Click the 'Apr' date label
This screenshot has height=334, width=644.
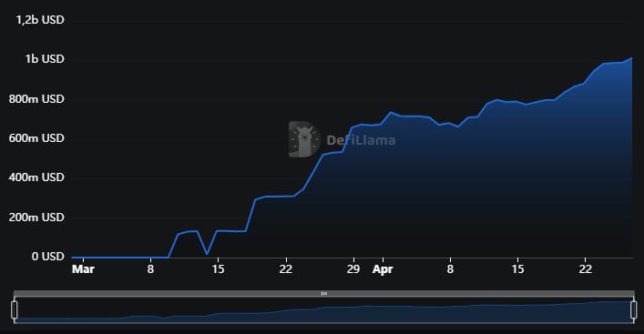[383, 269]
